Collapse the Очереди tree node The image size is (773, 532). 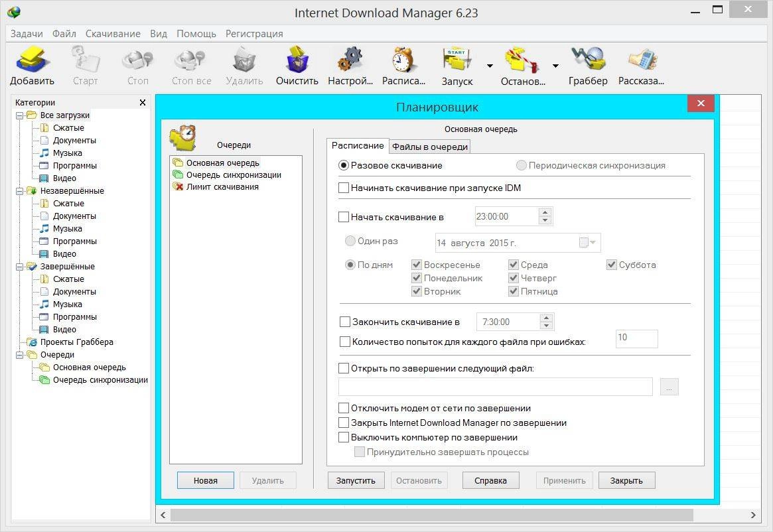tap(20, 354)
